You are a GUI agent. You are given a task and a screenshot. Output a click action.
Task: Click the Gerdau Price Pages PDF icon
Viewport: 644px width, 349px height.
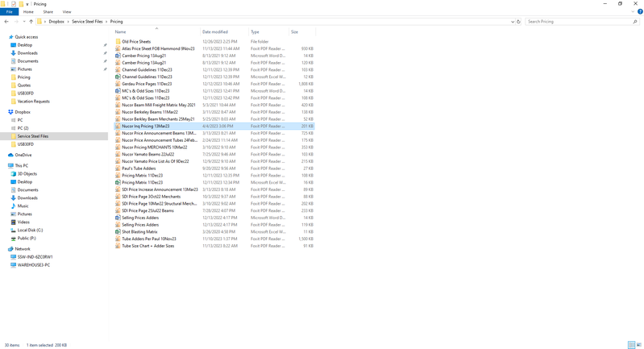118,84
